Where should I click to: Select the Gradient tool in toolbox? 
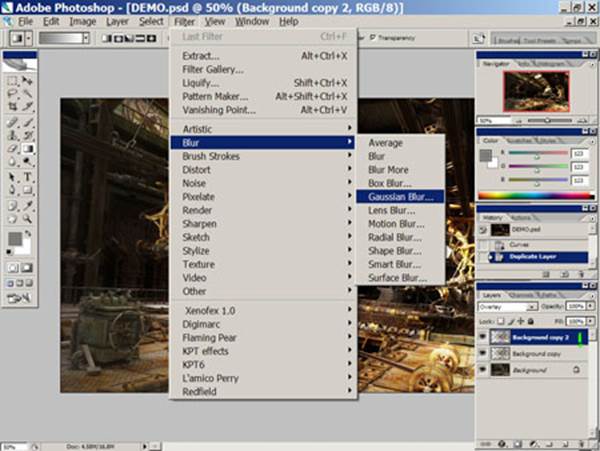pos(27,148)
